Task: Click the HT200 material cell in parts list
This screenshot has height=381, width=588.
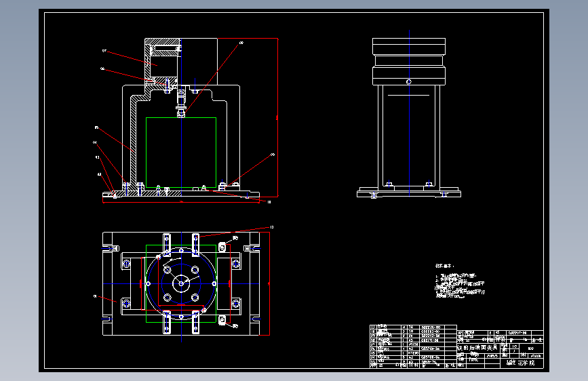Action: pos(413,353)
